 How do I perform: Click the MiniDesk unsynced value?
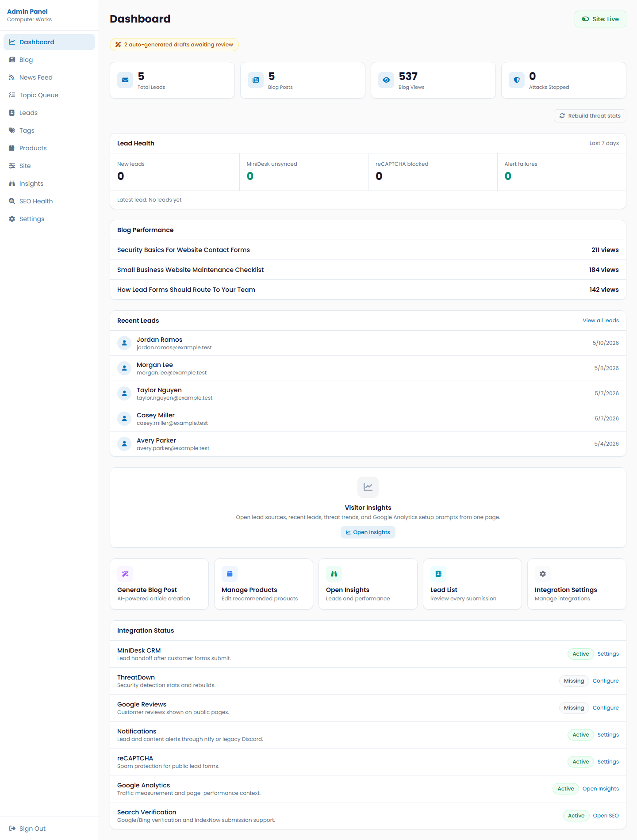[x=250, y=176]
